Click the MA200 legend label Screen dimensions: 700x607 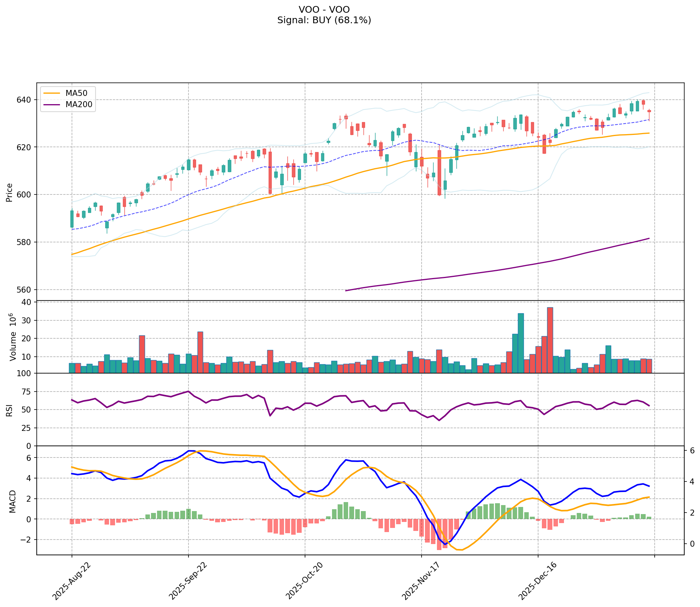point(79,105)
